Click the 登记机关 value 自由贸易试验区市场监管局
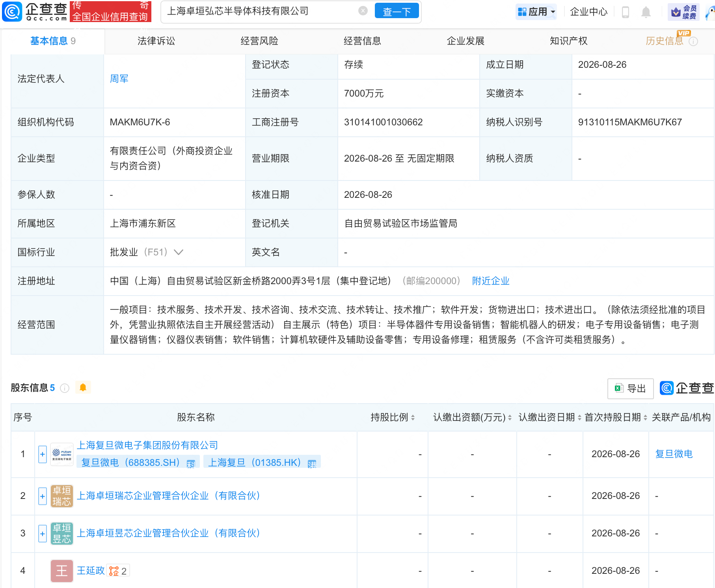 pyautogui.click(x=400, y=223)
